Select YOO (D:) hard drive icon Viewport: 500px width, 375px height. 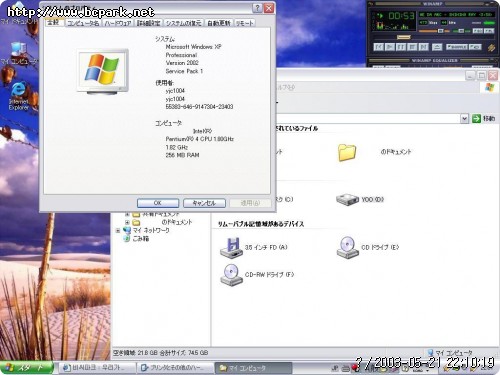coord(347,199)
